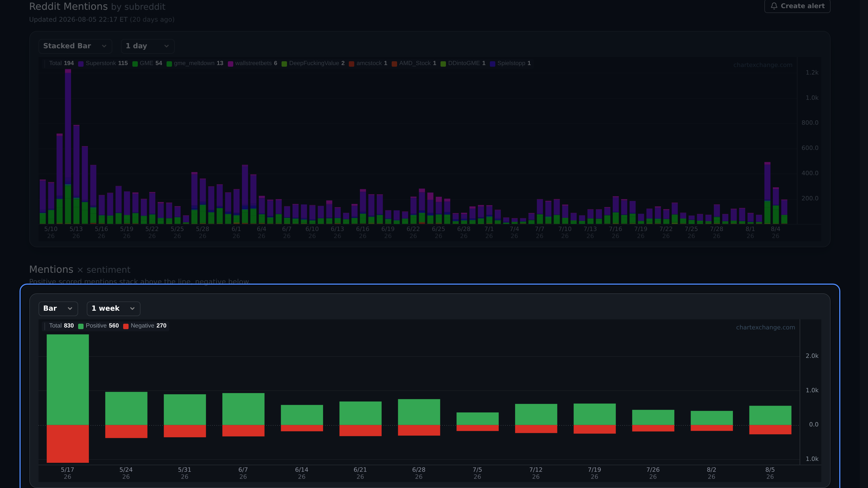The image size is (868, 488).
Task: Toggle the gme_meltdown legend series
Action: pyautogui.click(x=195, y=63)
